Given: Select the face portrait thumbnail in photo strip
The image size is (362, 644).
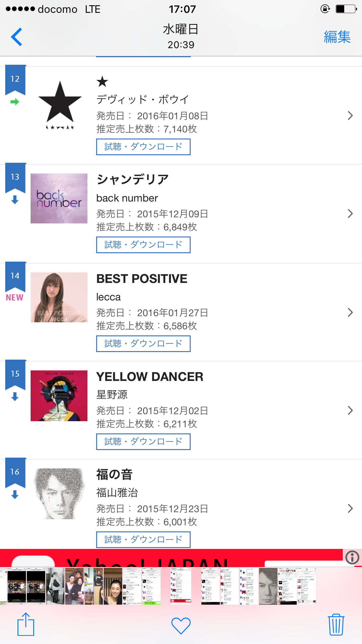Looking at the screenshot, I should 268,586.
